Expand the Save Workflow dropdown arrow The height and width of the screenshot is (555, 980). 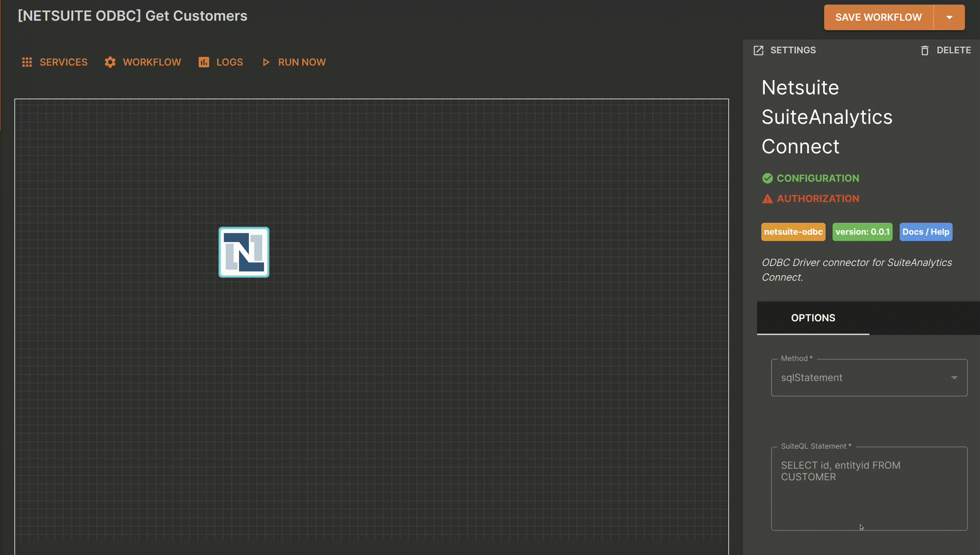coord(949,18)
